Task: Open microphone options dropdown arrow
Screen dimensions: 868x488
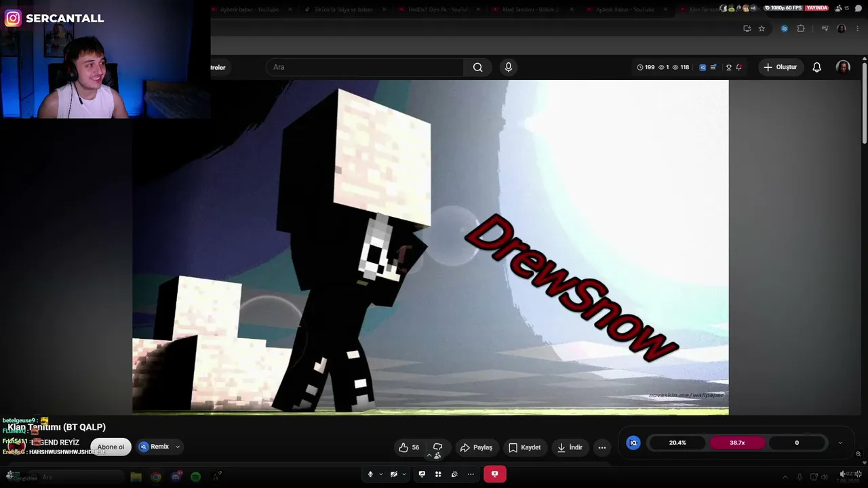Action: [x=381, y=474]
